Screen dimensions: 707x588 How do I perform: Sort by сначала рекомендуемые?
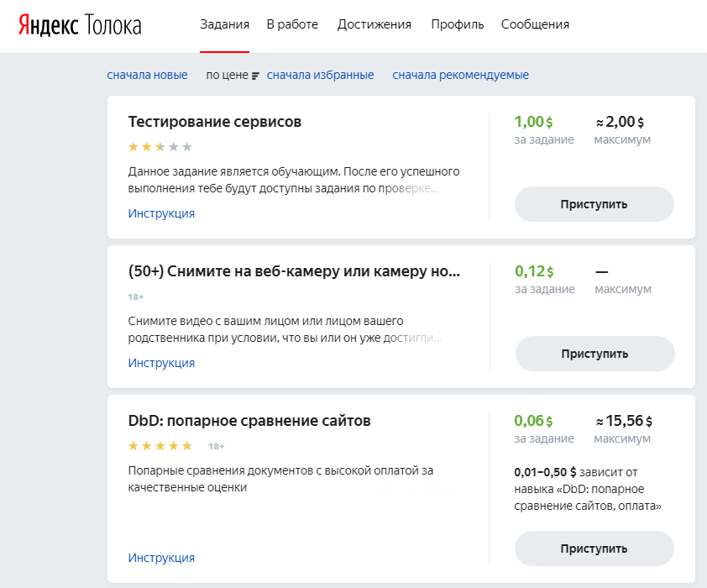point(460,75)
